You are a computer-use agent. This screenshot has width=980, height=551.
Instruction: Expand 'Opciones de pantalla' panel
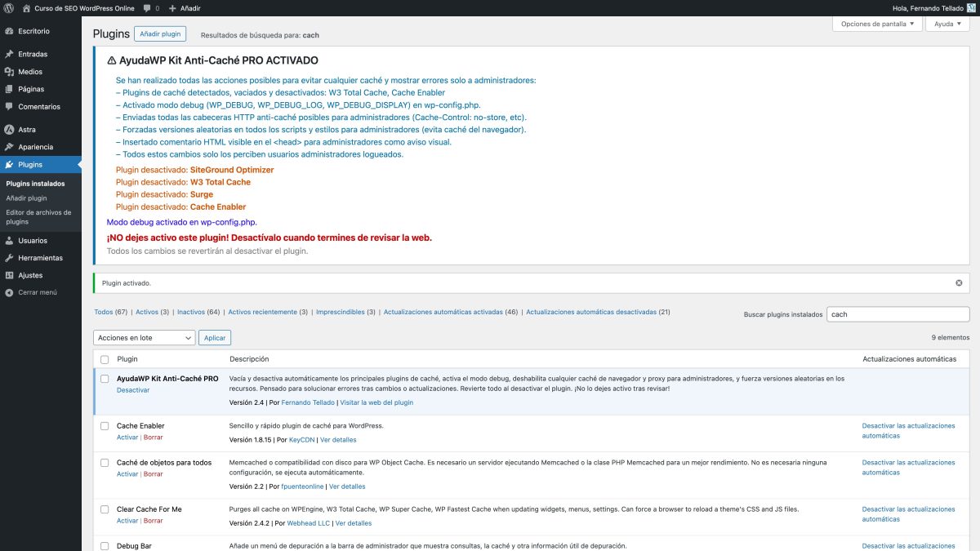point(878,24)
